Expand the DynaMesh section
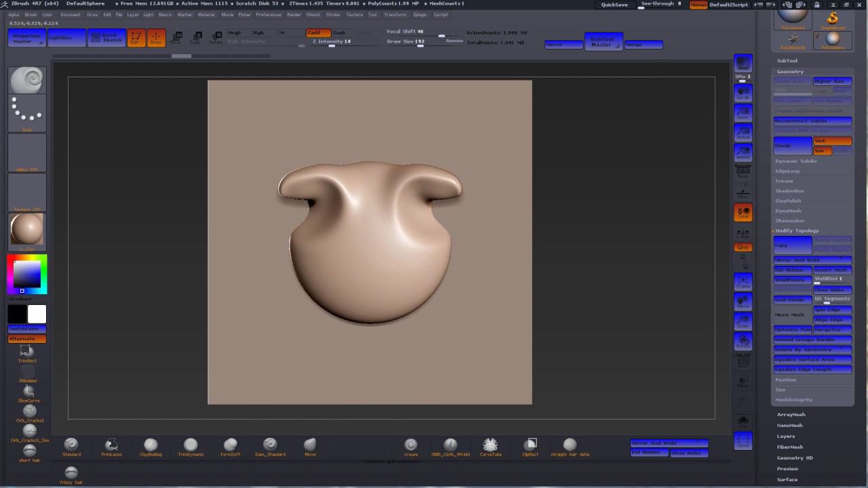Viewport: 868px width, 488px height. tap(788, 211)
